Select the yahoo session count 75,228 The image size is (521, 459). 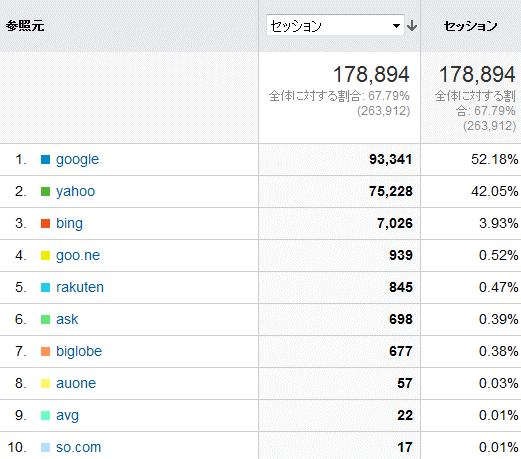coord(391,191)
